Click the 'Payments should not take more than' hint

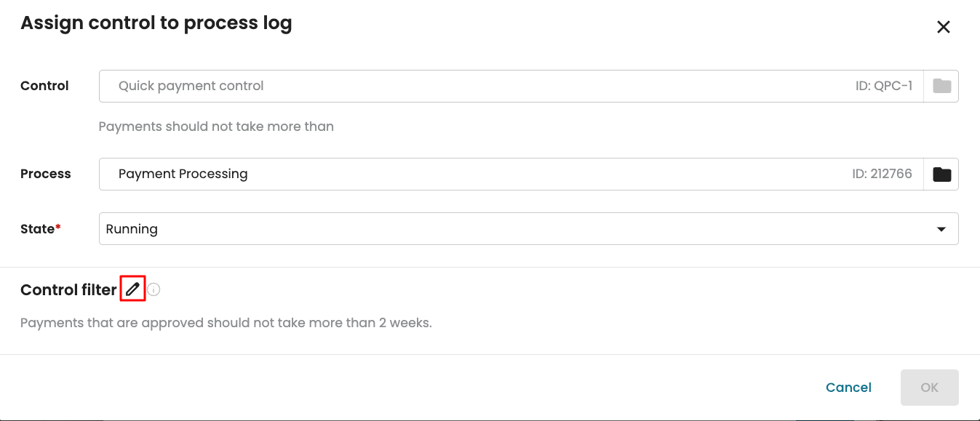click(216, 127)
